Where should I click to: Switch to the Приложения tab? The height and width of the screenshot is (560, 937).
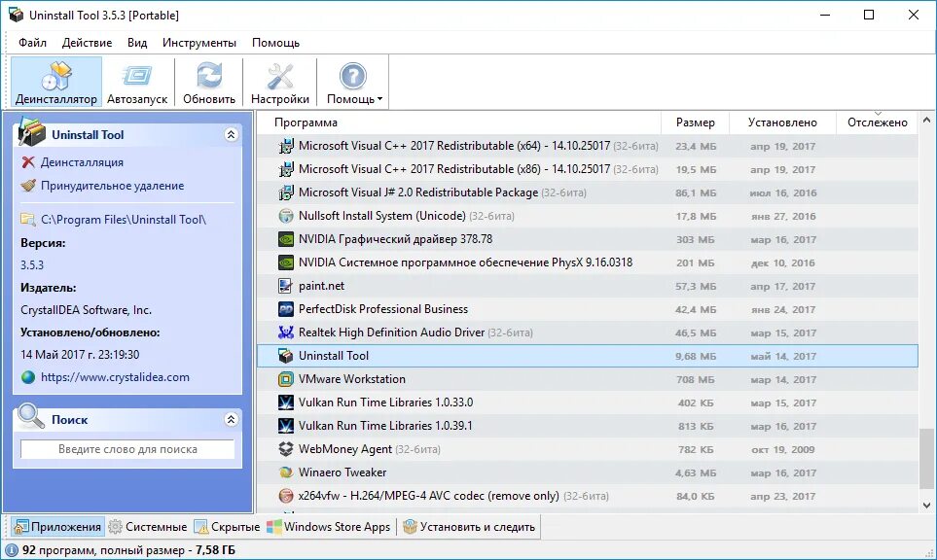pos(57,527)
